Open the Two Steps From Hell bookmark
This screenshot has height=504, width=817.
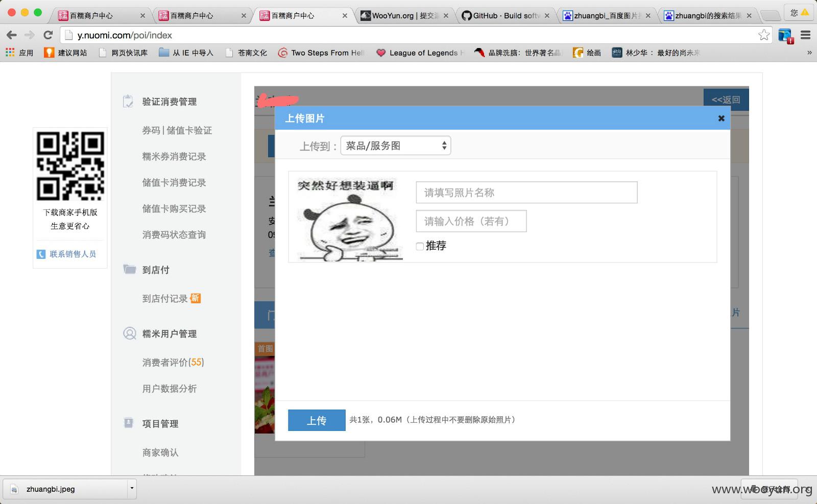[x=321, y=53]
